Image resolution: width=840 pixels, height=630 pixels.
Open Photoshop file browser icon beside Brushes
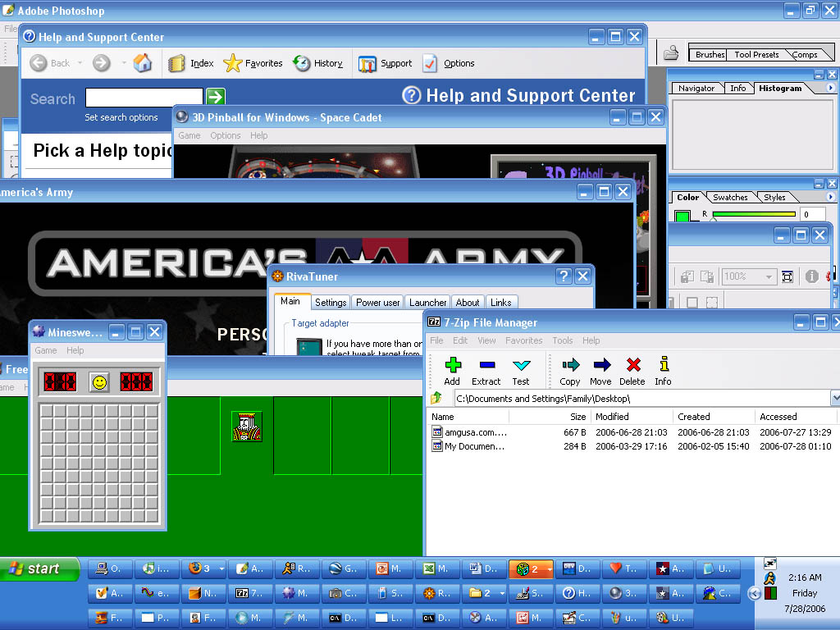pyautogui.click(x=671, y=52)
